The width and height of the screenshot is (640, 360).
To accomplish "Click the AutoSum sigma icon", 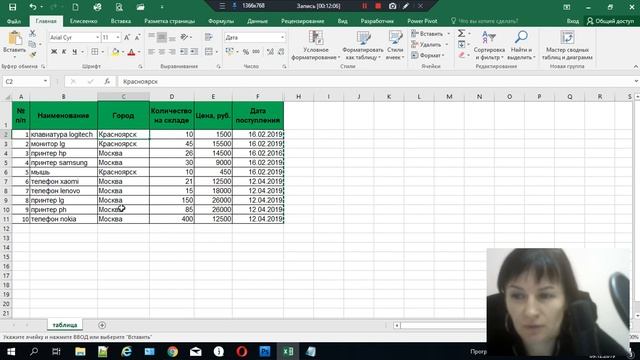I will (461, 33).
